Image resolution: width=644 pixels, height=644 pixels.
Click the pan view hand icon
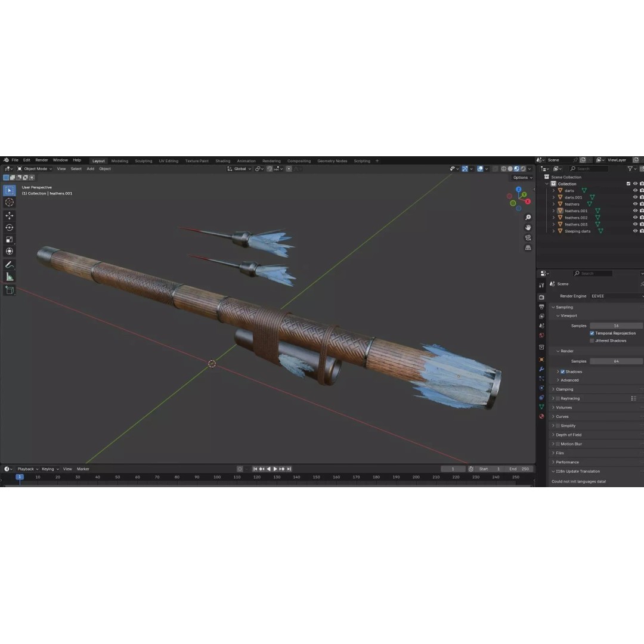pos(528,228)
